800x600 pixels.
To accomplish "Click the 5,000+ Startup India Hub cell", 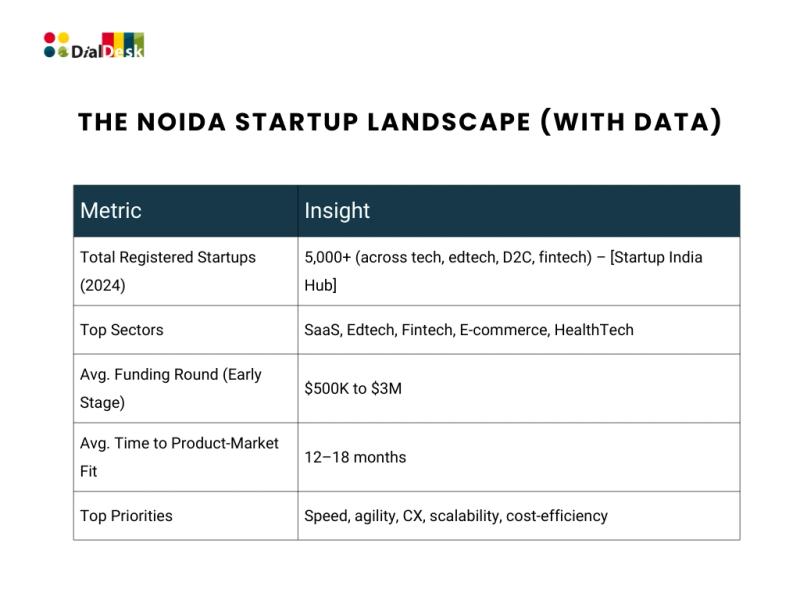I will [x=519, y=271].
